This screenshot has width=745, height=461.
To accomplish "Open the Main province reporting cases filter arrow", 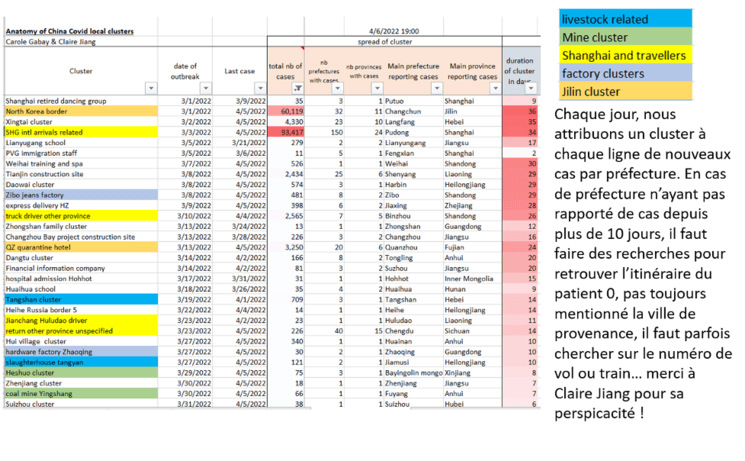I will click(493, 89).
